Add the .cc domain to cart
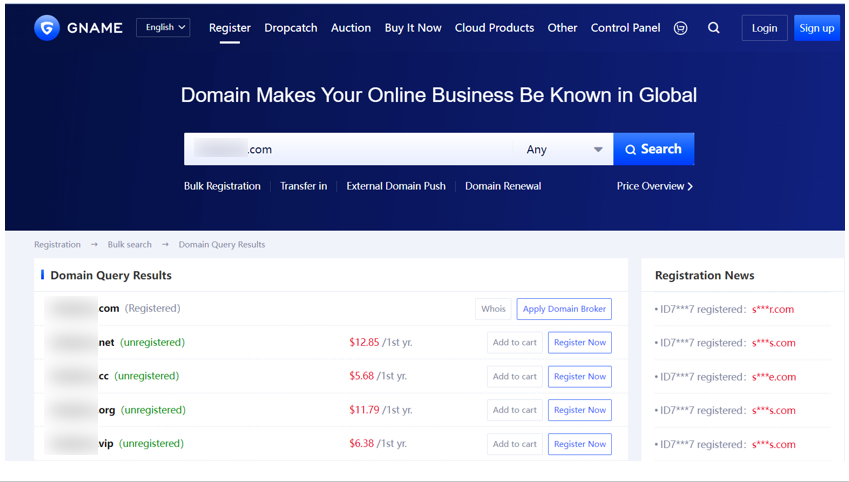This screenshot has width=849, height=482. 514,376
